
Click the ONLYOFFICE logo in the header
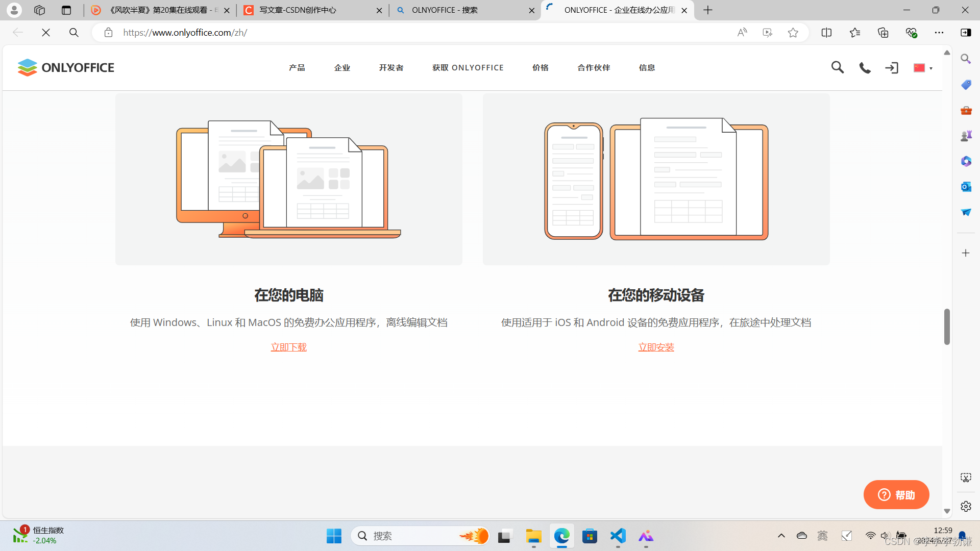tap(66, 67)
